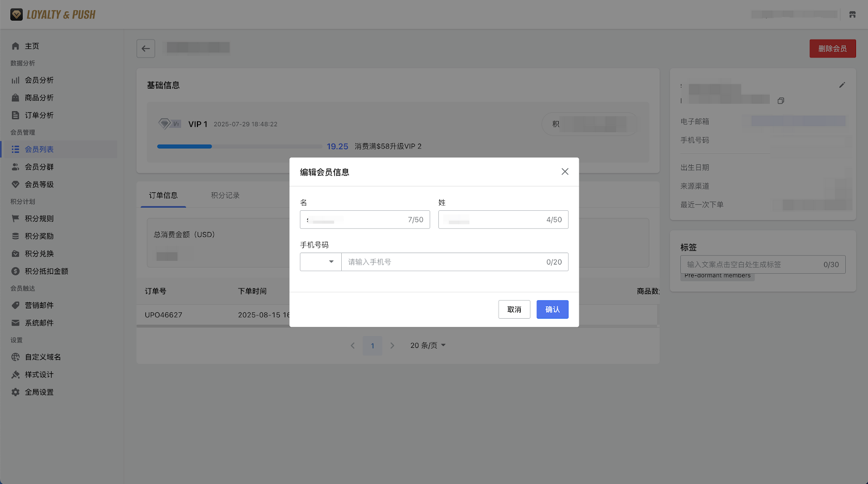Go to 积分规则 settings
Viewport: 868px width, 484px height.
[x=39, y=219]
